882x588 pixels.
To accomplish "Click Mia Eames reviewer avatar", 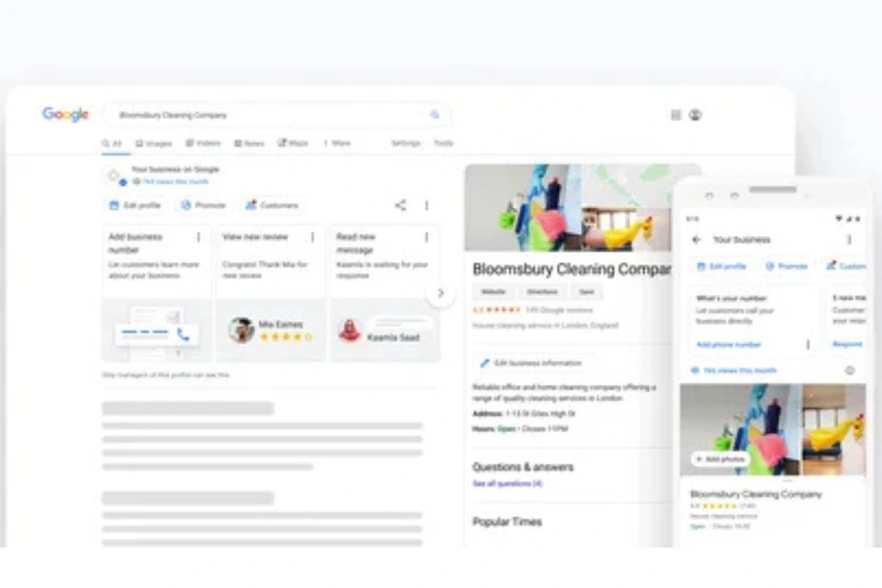I will (x=241, y=330).
